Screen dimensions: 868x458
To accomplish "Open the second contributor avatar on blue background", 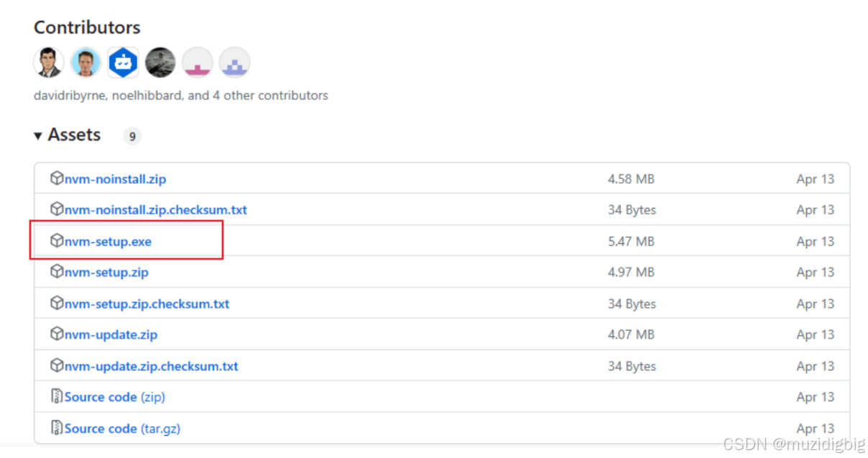I will pyautogui.click(x=86, y=63).
